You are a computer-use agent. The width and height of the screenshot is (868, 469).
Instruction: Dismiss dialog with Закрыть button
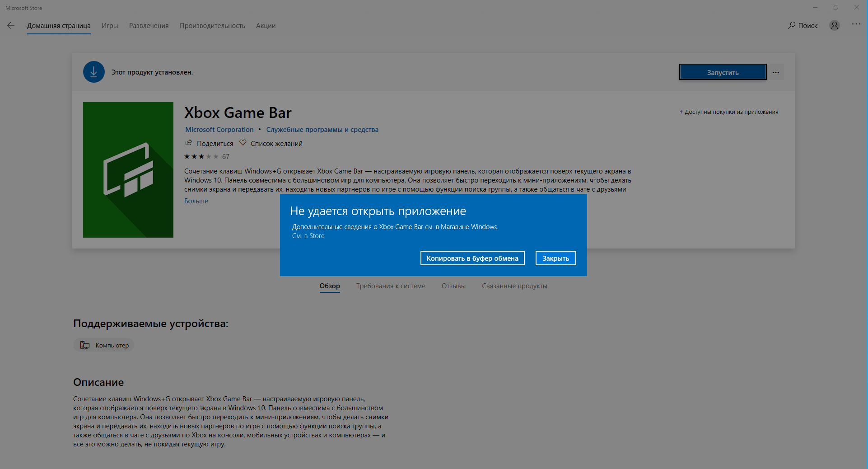(556, 258)
